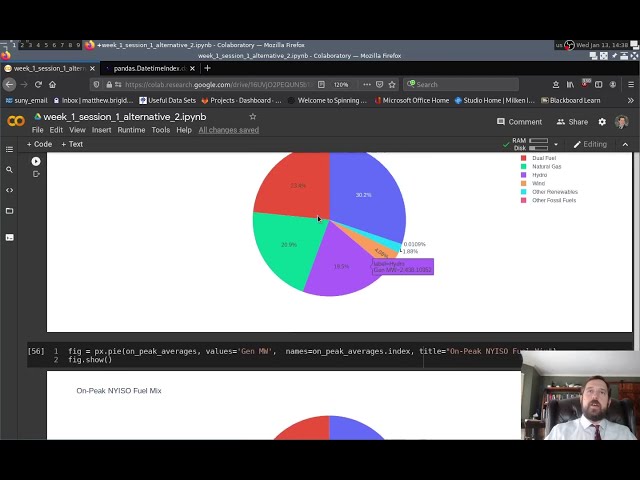Open the Tools menu
Image resolution: width=640 pixels, height=480 pixels.
tap(160, 130)
